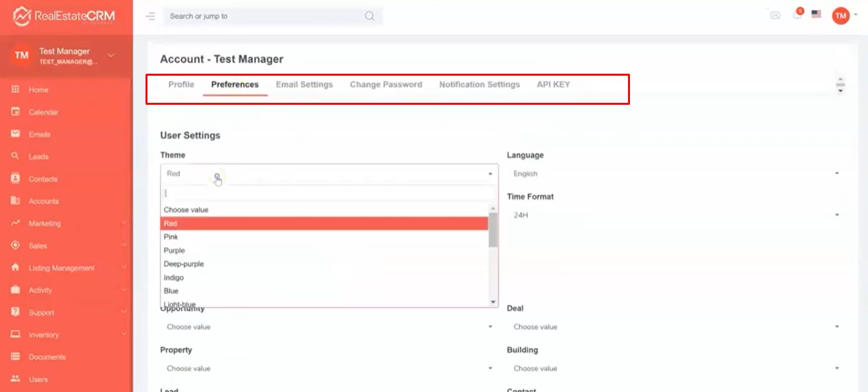Select Purple from the theme list
The height and width of the screenshot is (392, 868).
coord(175,250)
